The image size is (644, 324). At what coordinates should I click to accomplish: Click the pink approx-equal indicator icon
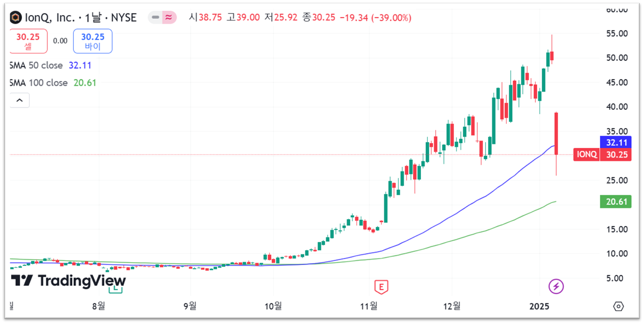tap(169, 17)
